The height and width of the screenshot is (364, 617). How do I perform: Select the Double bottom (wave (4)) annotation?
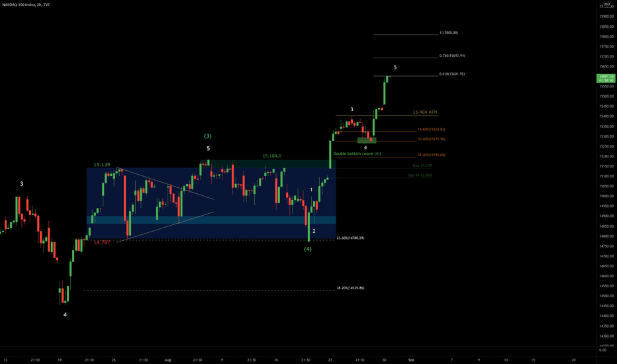(x=357, y=154)
